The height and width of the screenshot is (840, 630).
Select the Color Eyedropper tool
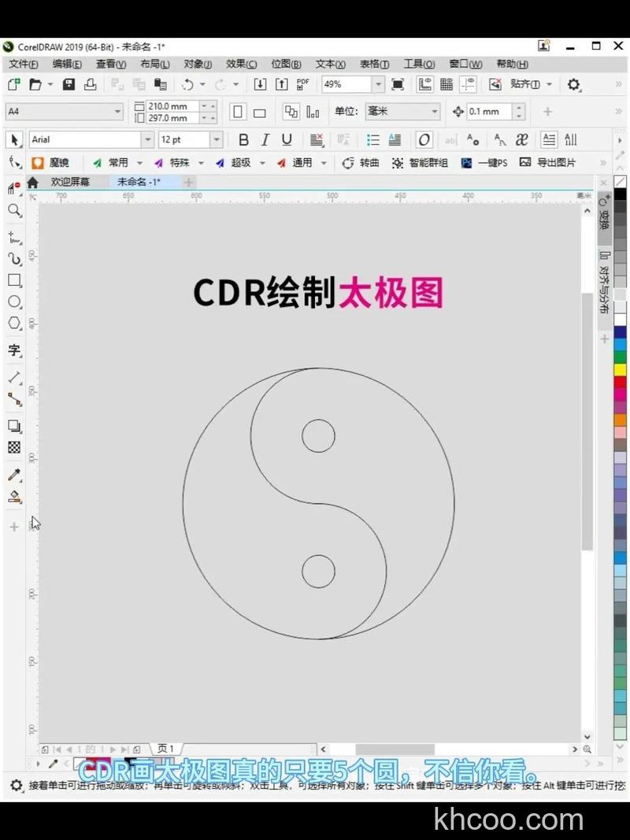[x=13, y=475]
